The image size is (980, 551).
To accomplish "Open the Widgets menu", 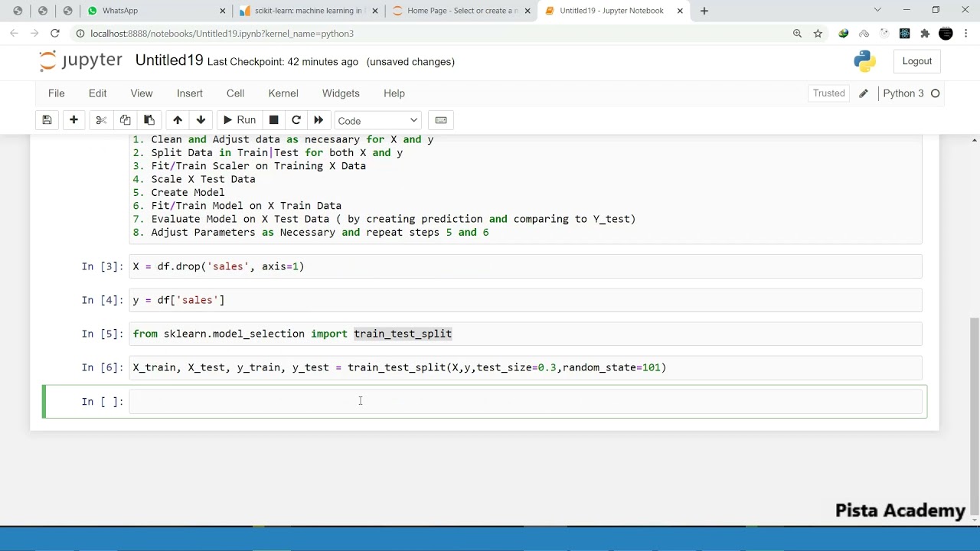I will click(x=341, y=93).
